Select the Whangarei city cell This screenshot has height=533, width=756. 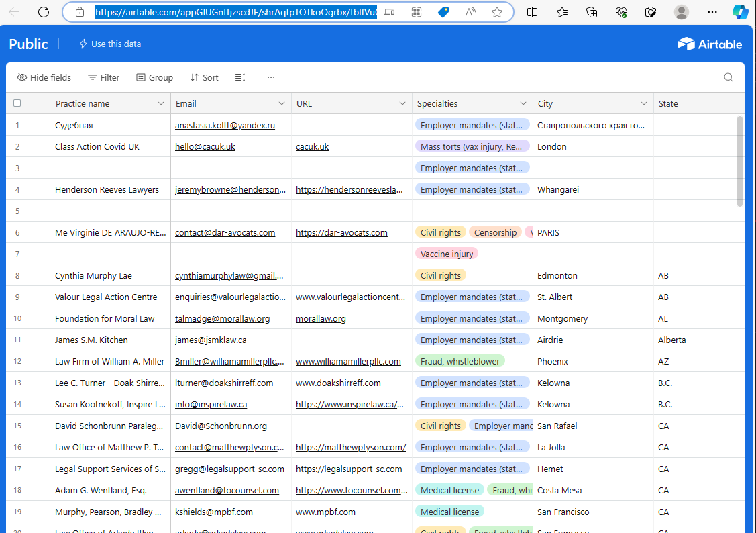593,189
